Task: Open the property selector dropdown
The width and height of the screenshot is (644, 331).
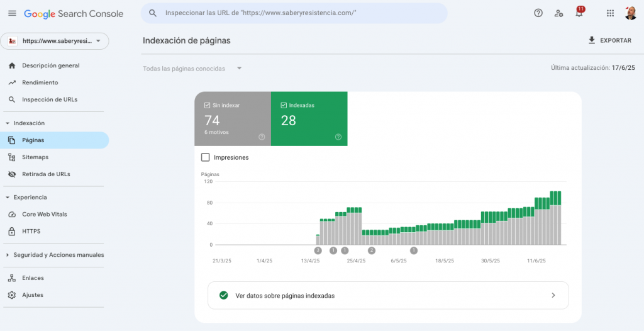Action: pyautogui.click(x=55, y=41)
